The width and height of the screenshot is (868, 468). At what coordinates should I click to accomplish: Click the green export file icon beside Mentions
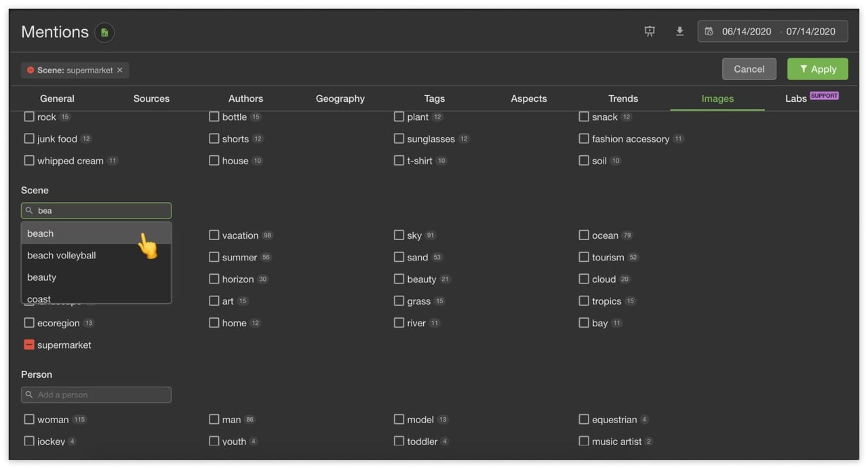104,33
